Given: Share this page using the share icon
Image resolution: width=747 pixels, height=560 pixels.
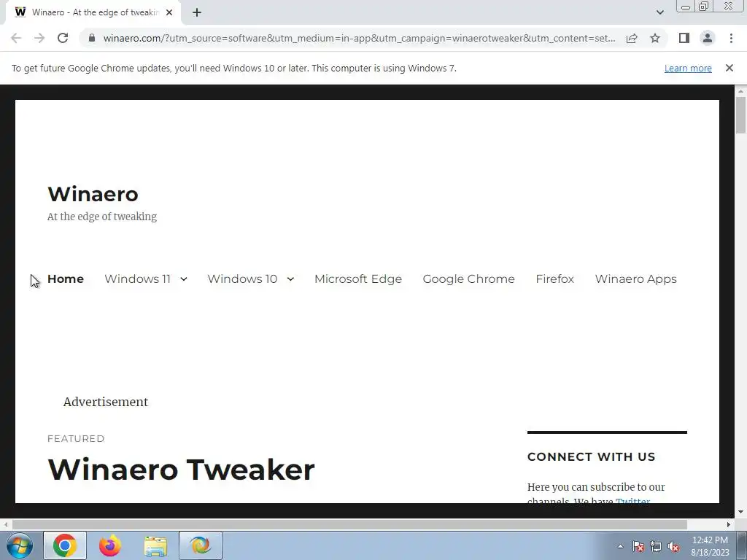Looking at the screenshot, I should pyautogui.click(x=632, y=38).
